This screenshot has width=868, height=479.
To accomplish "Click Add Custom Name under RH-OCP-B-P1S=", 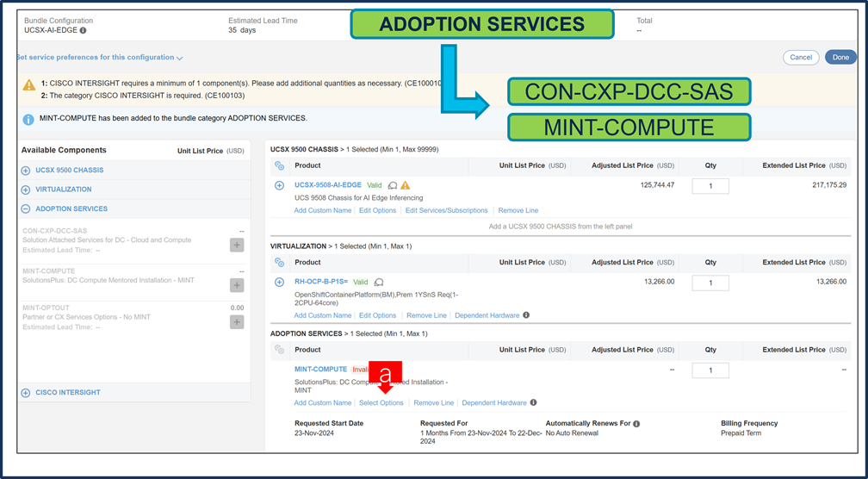I will click(x=323, y=315).
